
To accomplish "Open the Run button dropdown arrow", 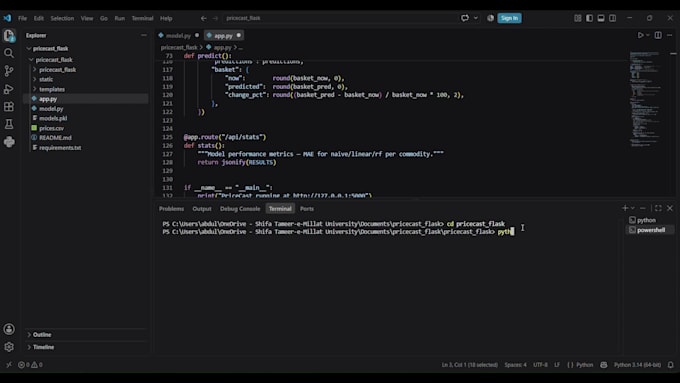I will point(648,35).
